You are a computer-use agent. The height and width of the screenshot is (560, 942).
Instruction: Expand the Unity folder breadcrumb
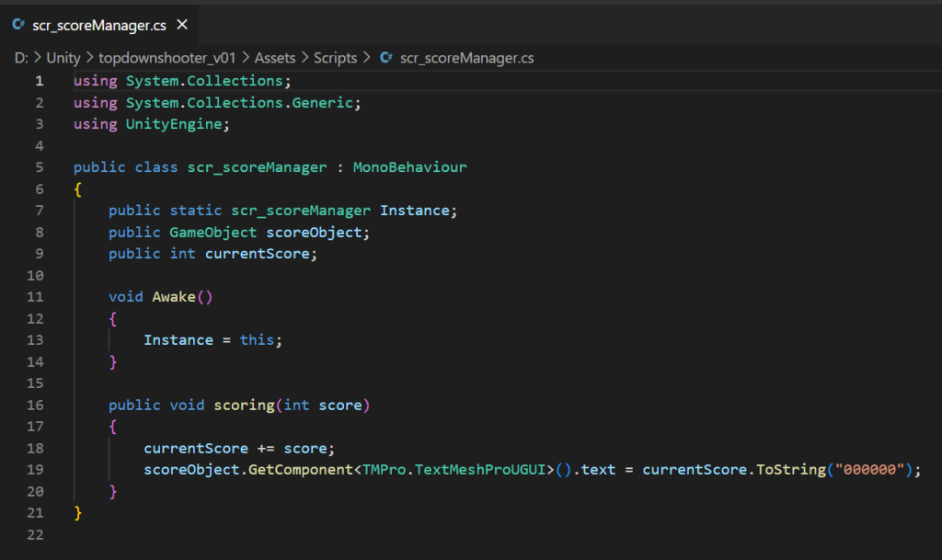pos(63,58)
